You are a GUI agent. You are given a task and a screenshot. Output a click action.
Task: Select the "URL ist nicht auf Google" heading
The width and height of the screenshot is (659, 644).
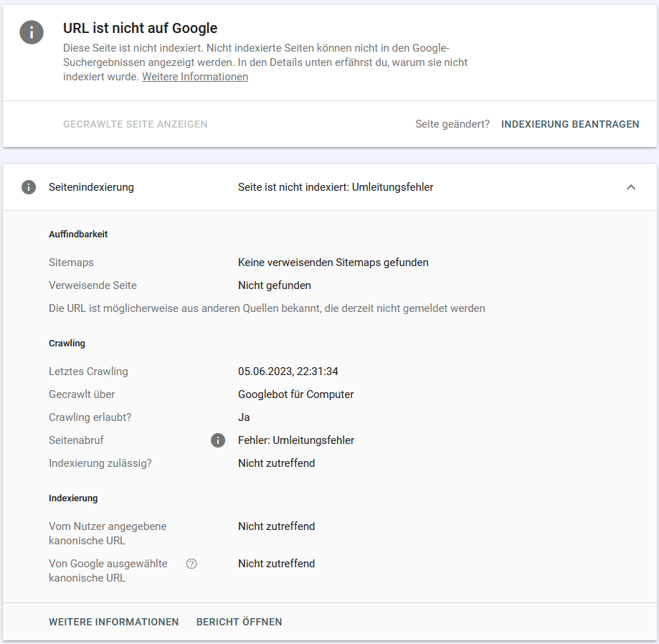pos(141,29)
